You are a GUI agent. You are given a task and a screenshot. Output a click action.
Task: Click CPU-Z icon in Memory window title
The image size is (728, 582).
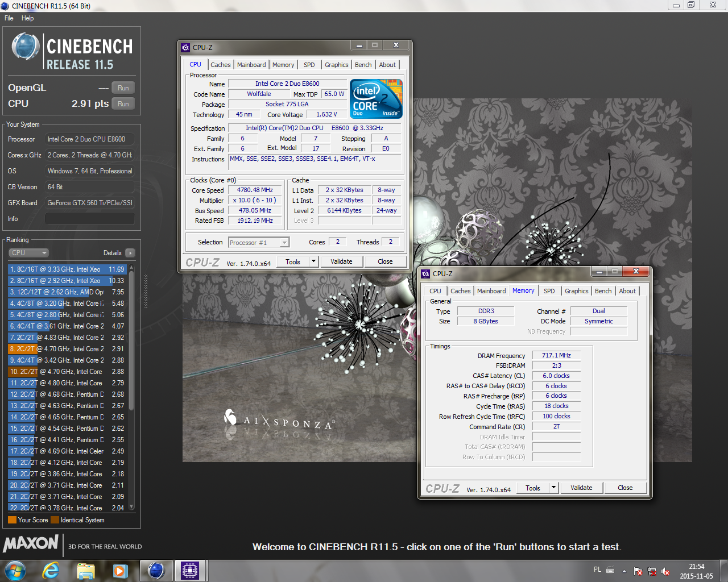click(x=425, y=273)
